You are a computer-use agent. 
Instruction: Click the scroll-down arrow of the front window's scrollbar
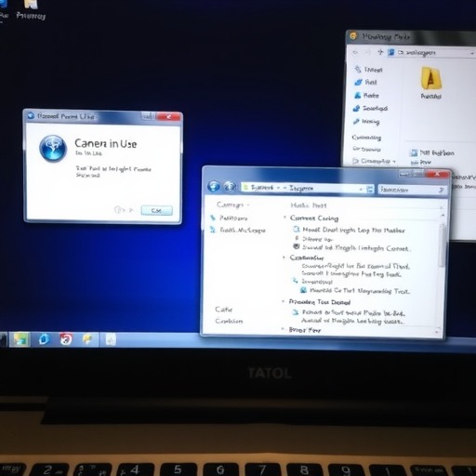[x=437, y=332]
